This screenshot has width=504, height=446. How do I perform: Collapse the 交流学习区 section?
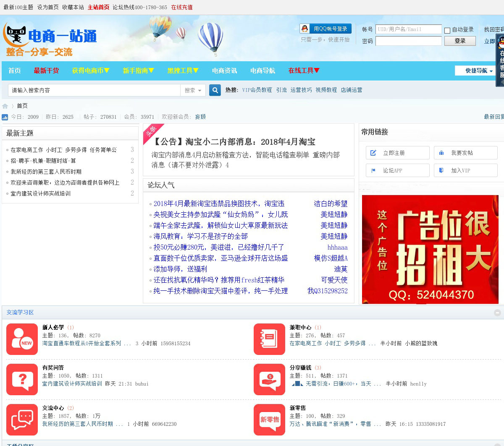(497, 313)
